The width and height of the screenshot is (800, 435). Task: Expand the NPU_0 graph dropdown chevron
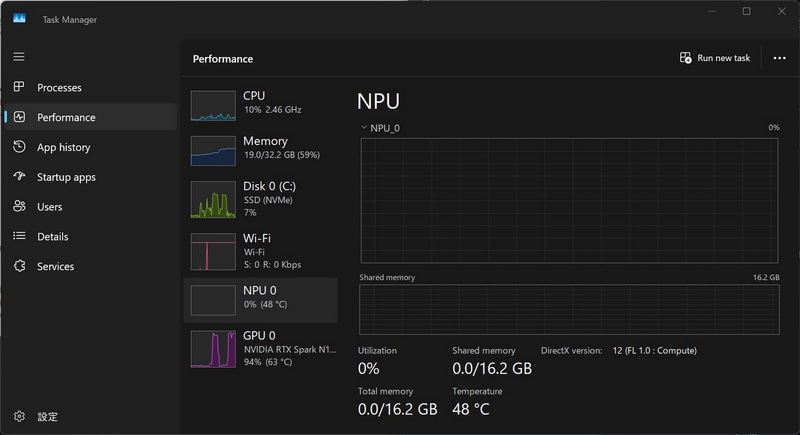364,127
